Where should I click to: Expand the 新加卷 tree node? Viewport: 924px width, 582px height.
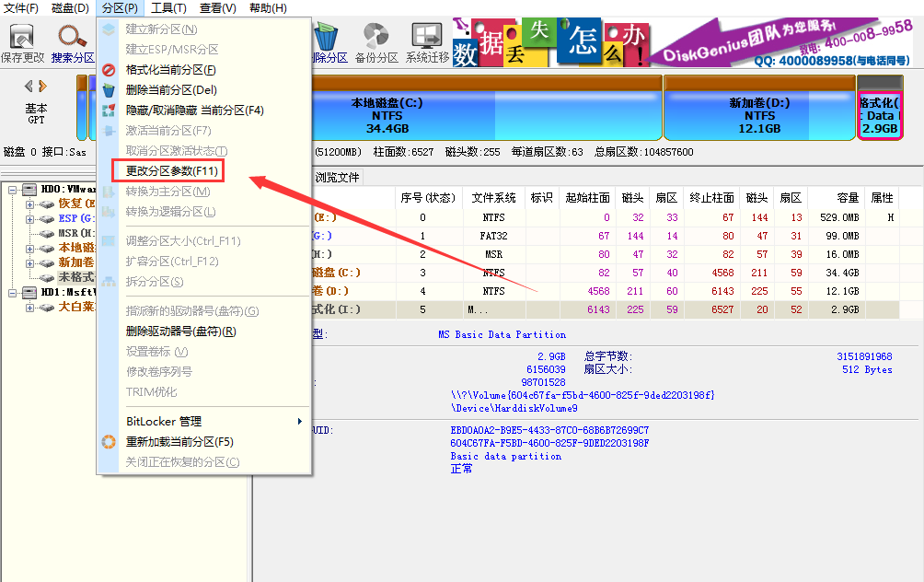(x=29, y=263)
